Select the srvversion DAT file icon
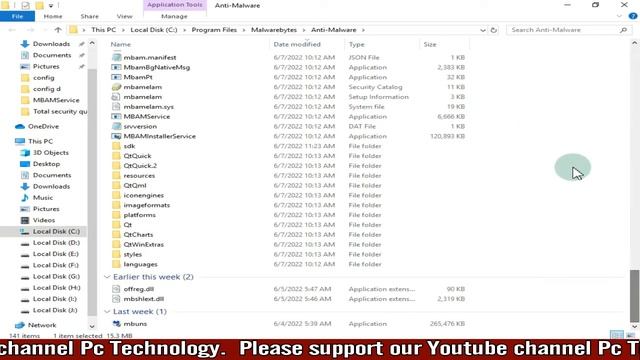 [x=116, y=126]
